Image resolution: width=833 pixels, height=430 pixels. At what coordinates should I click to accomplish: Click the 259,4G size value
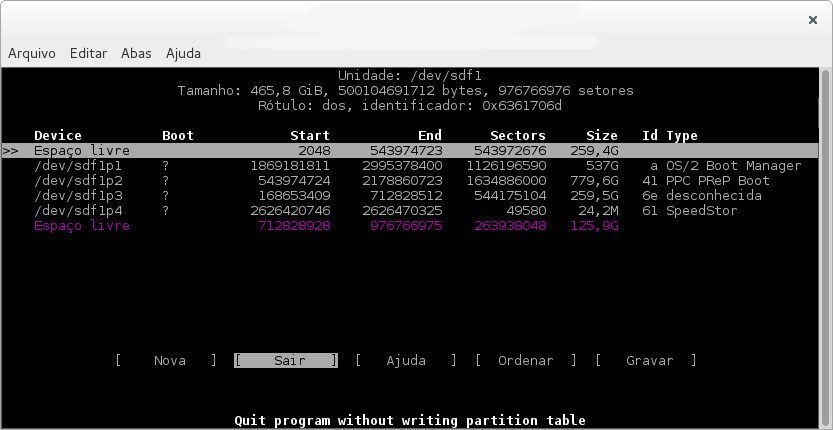(x=594, y=151)
